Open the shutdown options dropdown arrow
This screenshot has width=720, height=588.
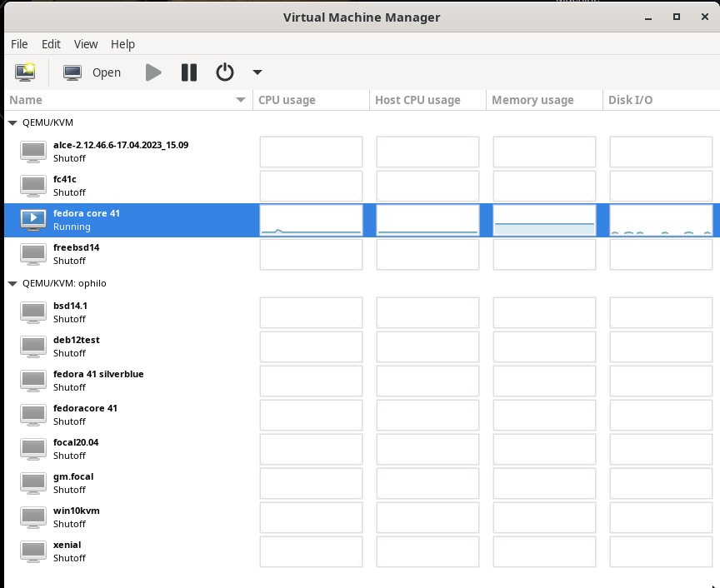click(x=257, y=72)
